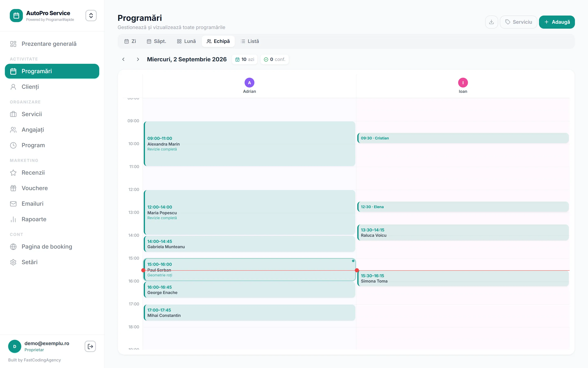Open Recenzii reviews page
588x368 pixels.
(52, 173)
